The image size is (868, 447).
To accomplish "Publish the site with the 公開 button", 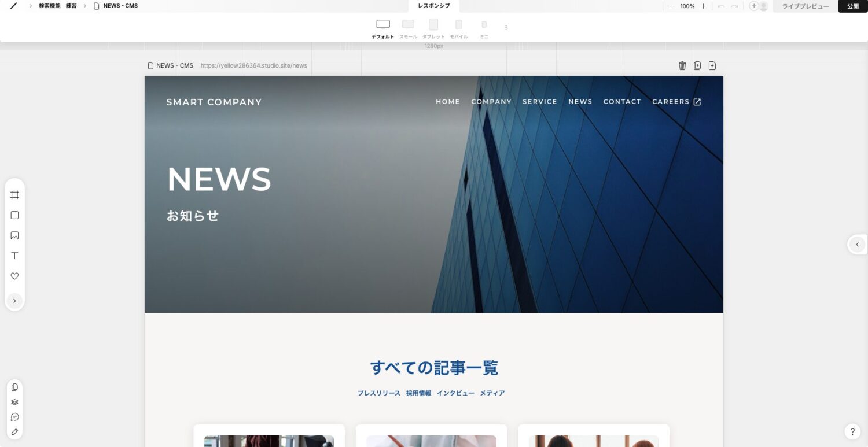I will (x=853, y=6).
